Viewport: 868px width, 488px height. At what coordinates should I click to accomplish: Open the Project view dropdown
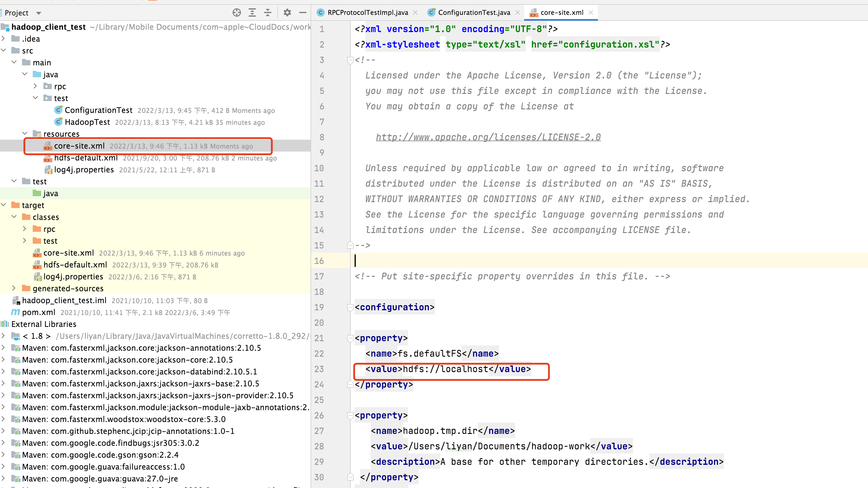click(x=39, y=13)
